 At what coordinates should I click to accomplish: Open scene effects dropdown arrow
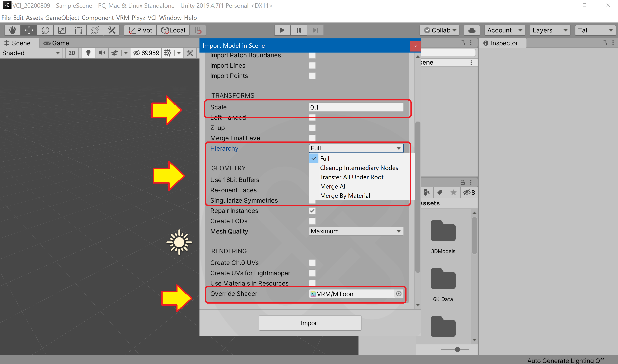[x=125, y=53]
